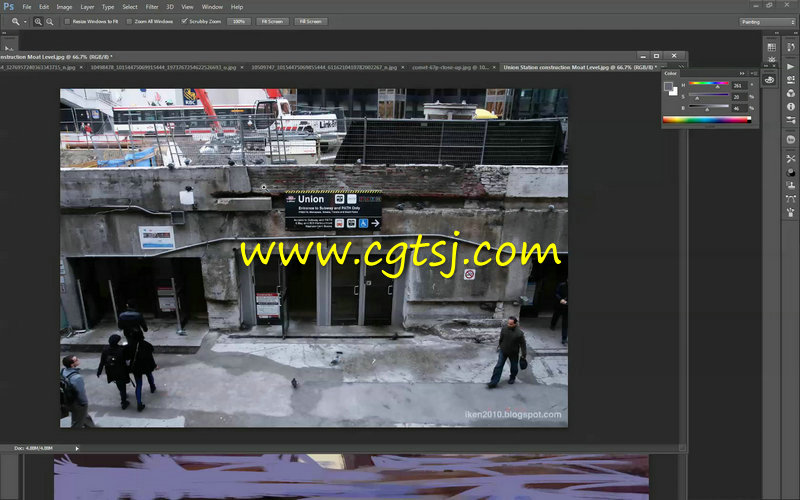Open the Layer menu
Screen dimensions: 800x500
coord(87,7)
